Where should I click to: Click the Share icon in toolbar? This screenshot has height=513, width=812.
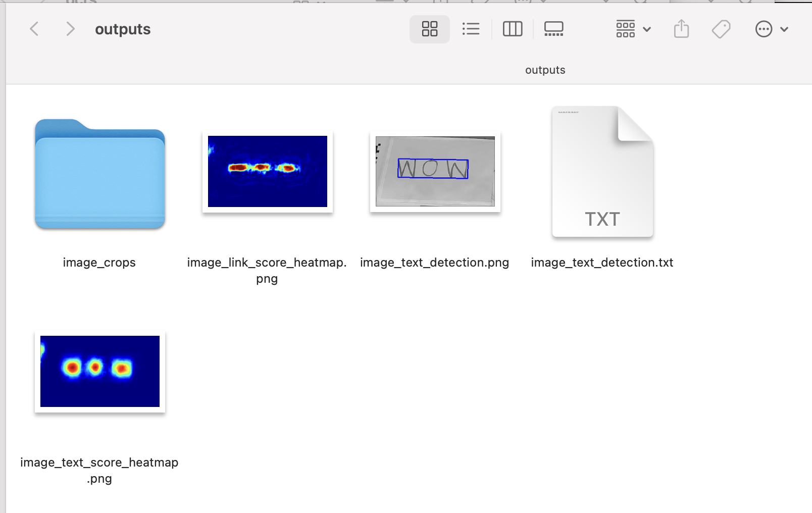tap(681, 29)
